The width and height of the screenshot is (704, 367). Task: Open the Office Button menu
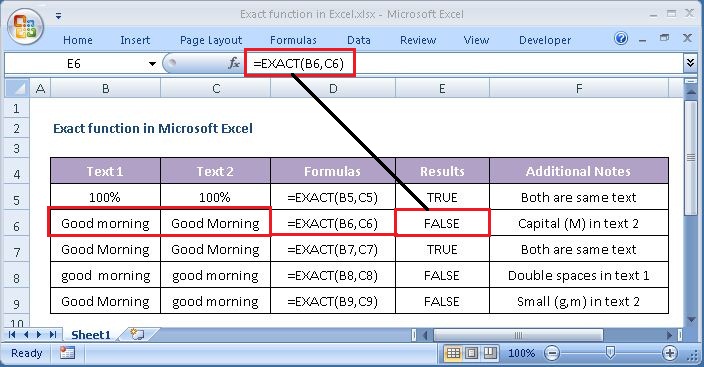(25, 26)
